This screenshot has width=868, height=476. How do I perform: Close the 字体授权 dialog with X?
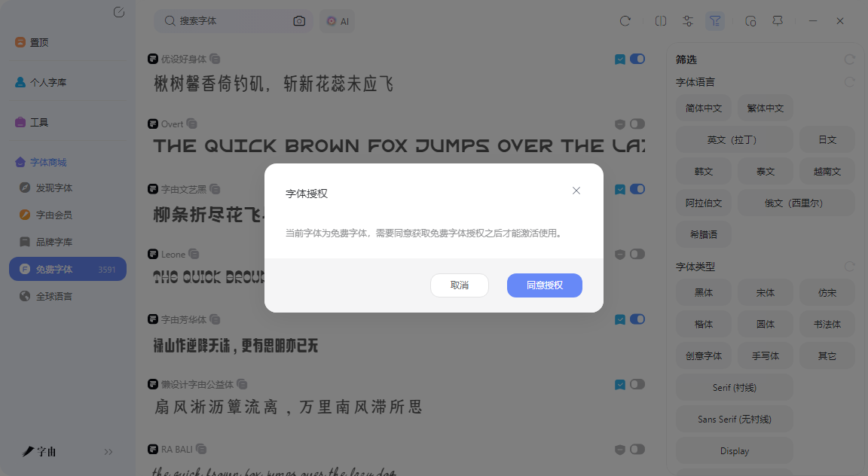pyautogui.click(x=576, y=191)
